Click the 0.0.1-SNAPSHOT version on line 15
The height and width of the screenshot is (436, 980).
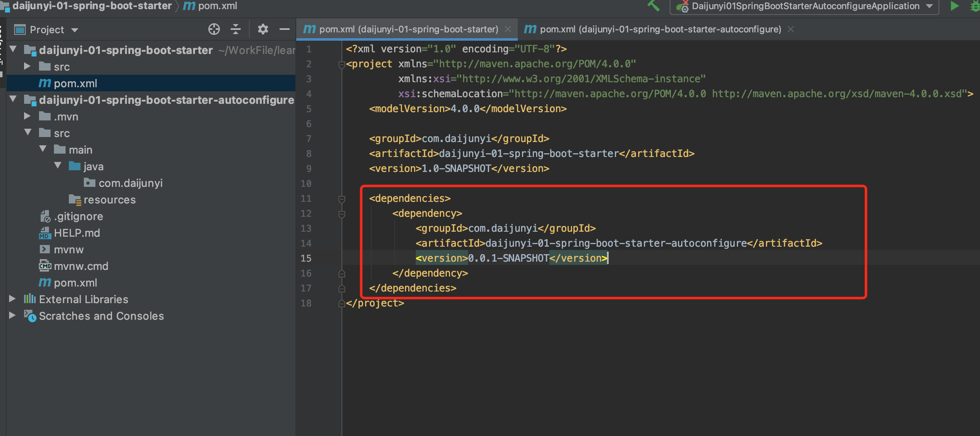[x=509, y=258]
